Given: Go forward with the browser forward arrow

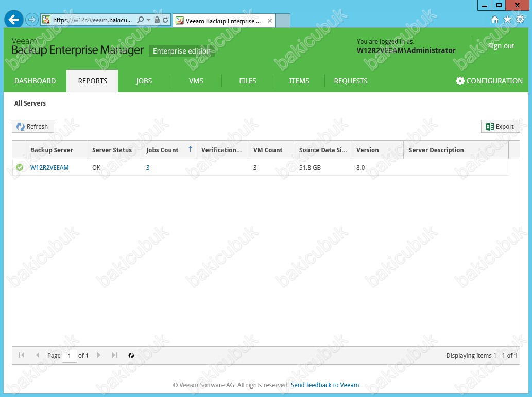Looking at the screenshot, I should (31, 20).
